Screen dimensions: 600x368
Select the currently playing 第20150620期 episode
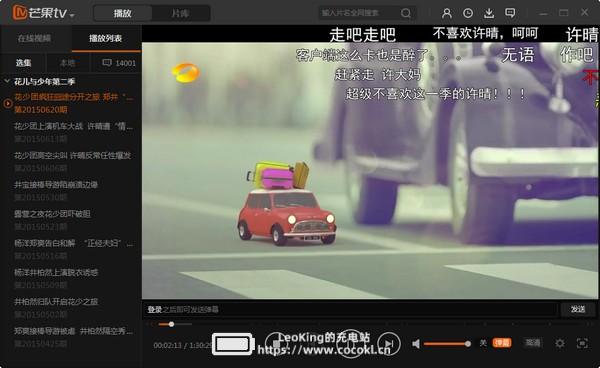[74, 103]
